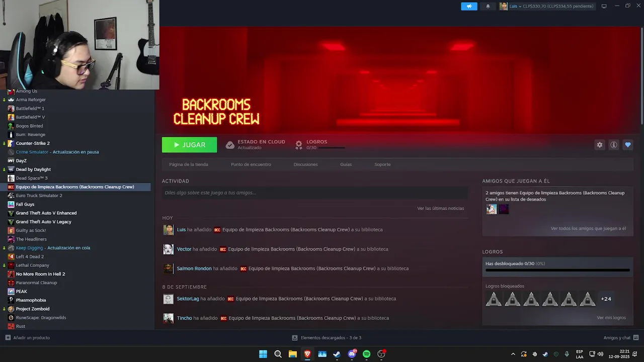Click the DayZ game icon in list

[x=11, y=161]
